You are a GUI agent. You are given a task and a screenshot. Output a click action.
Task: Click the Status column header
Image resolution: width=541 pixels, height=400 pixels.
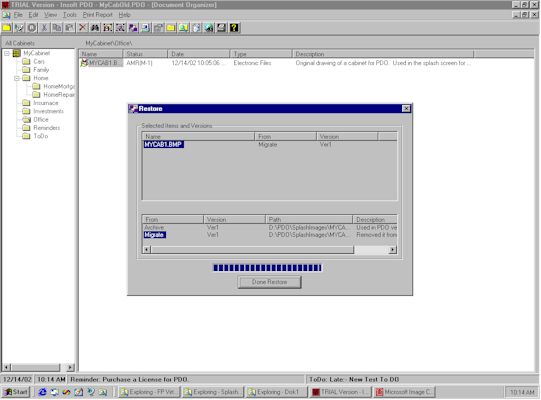point(145,54)
